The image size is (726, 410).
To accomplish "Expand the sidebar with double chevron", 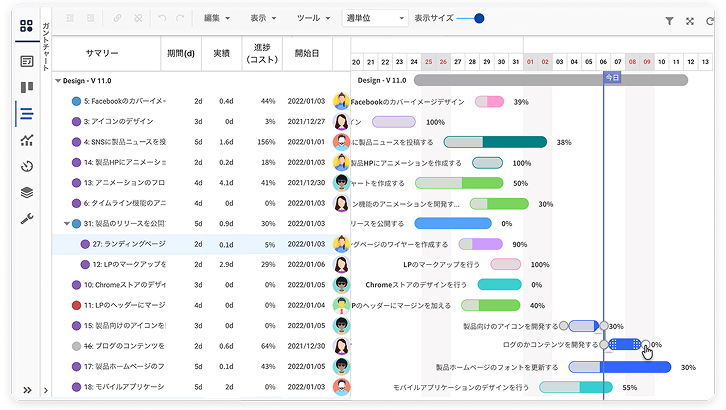I will click(26, 390).
